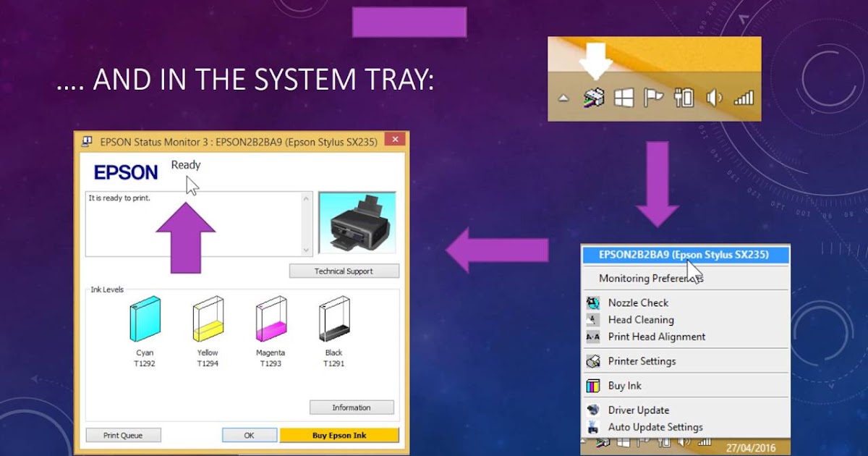Click the Information button

click(352, 408)
